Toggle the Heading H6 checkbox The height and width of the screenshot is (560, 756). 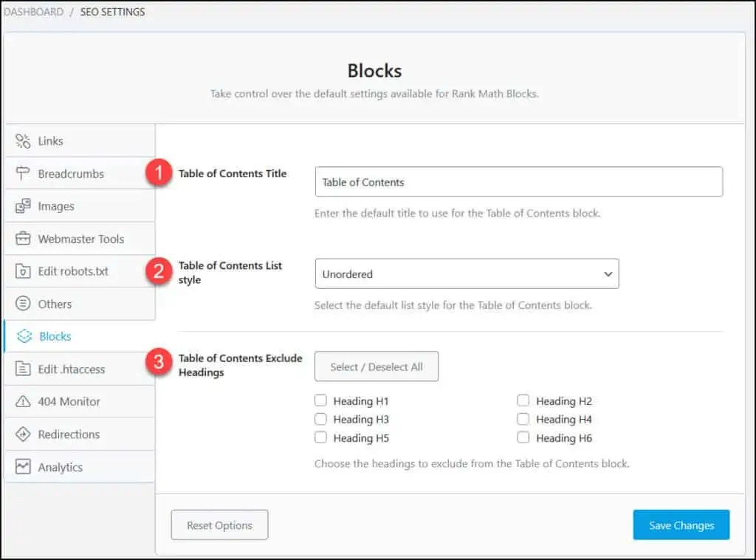[x=523, y=437]
